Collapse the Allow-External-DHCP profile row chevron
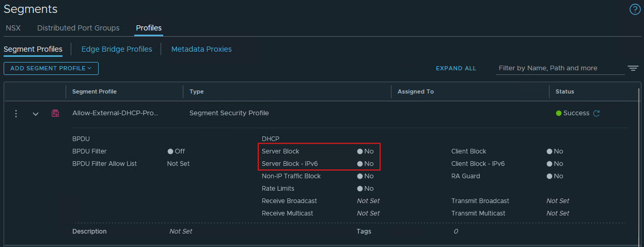Screen dimensions: 644x247 [36, 114]
